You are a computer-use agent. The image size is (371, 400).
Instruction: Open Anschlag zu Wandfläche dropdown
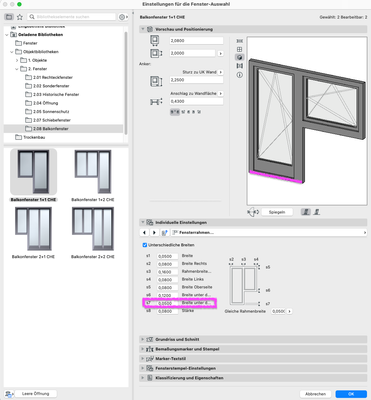point(221,94)
